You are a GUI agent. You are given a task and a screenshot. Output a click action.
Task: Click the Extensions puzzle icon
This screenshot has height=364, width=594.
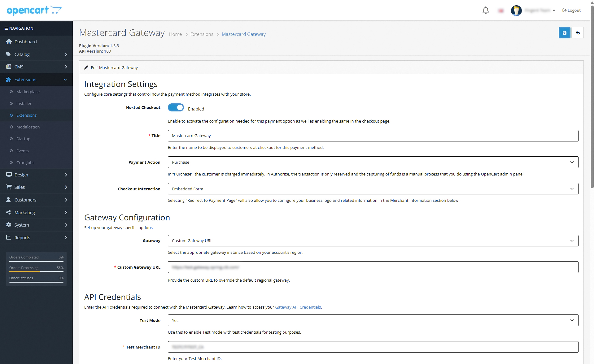[9, 79]
